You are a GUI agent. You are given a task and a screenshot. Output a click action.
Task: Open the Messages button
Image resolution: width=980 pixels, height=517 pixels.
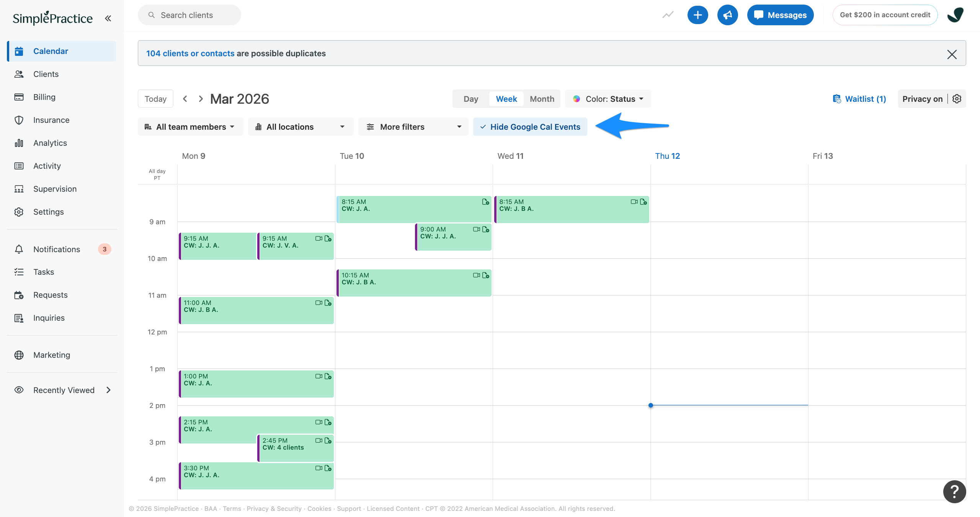point(780,15)
